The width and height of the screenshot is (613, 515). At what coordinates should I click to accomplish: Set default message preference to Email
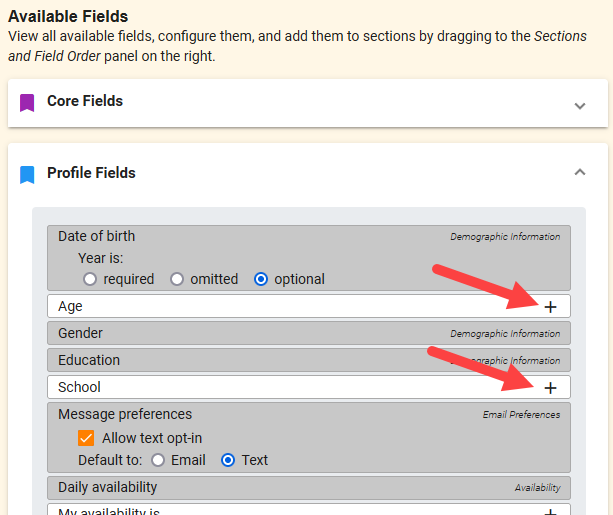158,460
